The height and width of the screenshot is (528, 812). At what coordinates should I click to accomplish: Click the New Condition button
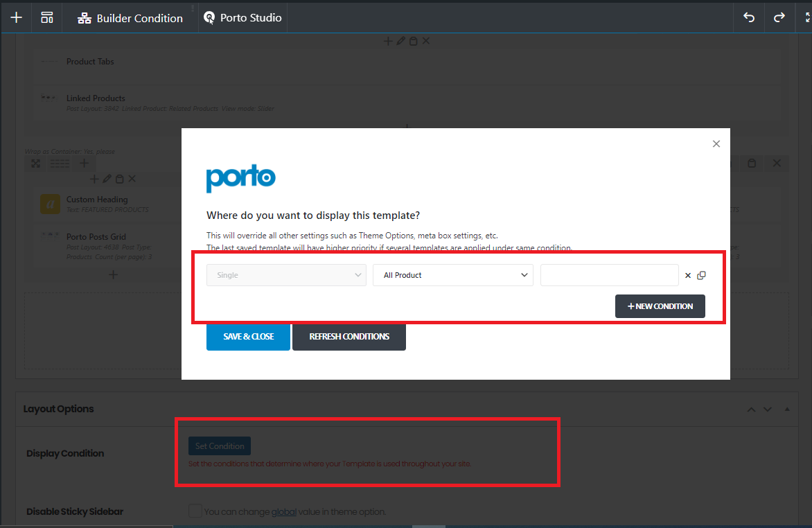coord(660,306)
